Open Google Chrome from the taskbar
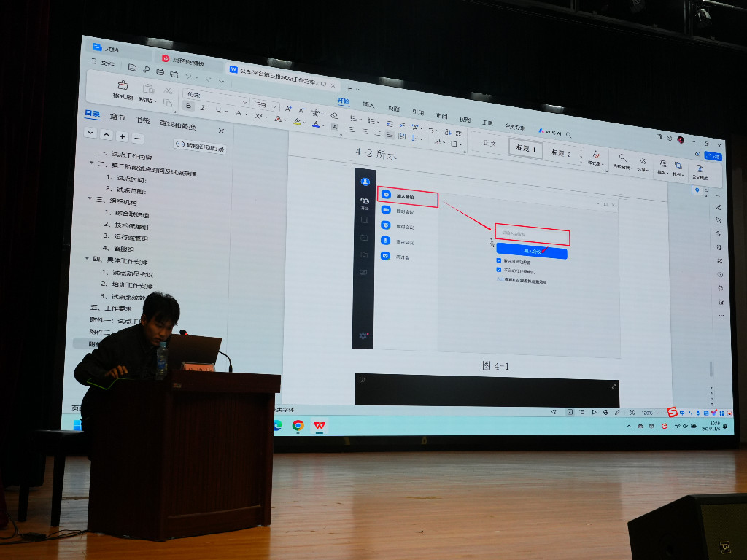The height and width of the screenshot is (560, 747). [x=298, y=426]
